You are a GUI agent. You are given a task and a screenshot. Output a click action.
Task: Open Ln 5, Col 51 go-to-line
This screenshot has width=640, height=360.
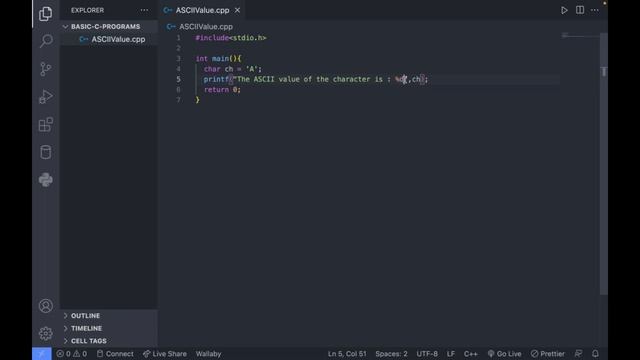(x=347, y=353)
